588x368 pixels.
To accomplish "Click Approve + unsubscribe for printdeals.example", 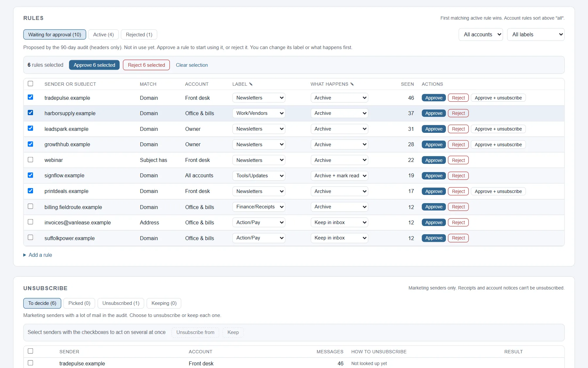I will tap(498, 191).
